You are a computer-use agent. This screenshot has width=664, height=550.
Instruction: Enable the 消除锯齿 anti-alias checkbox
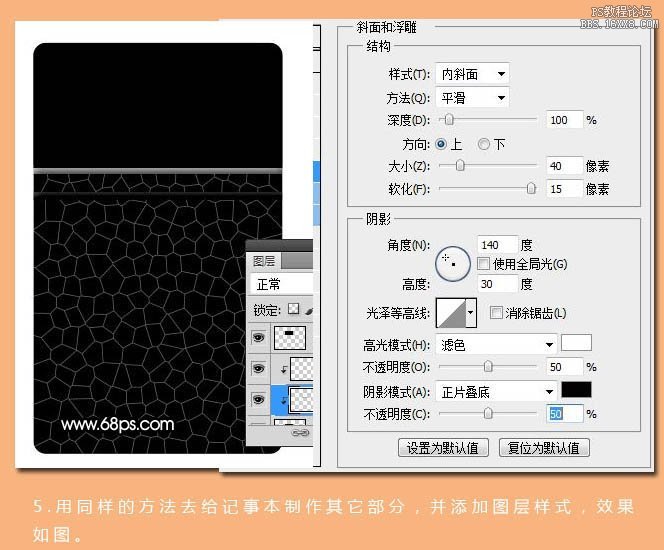496,313
